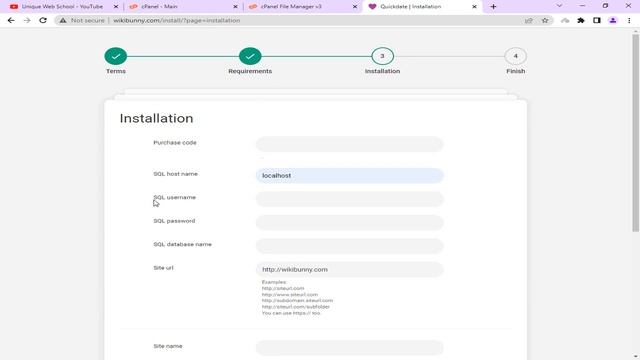
Task: Click the Site name label
Action: (168, 346)
